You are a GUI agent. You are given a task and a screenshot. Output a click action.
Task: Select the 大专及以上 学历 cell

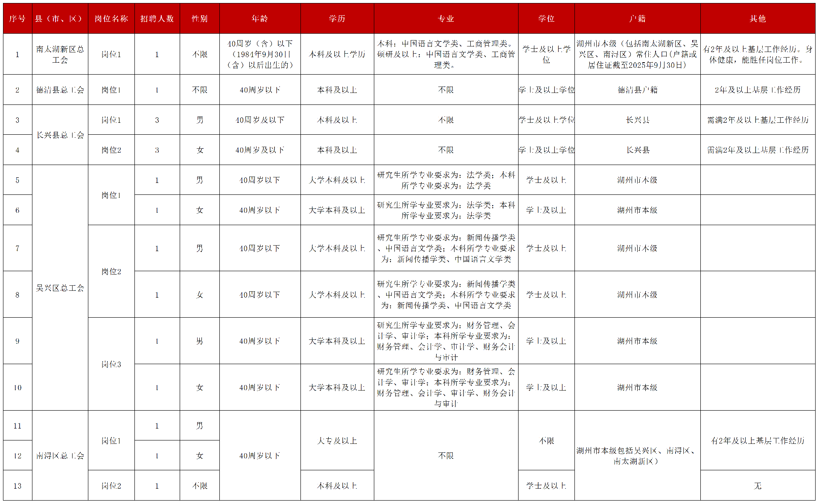[337, 440]
